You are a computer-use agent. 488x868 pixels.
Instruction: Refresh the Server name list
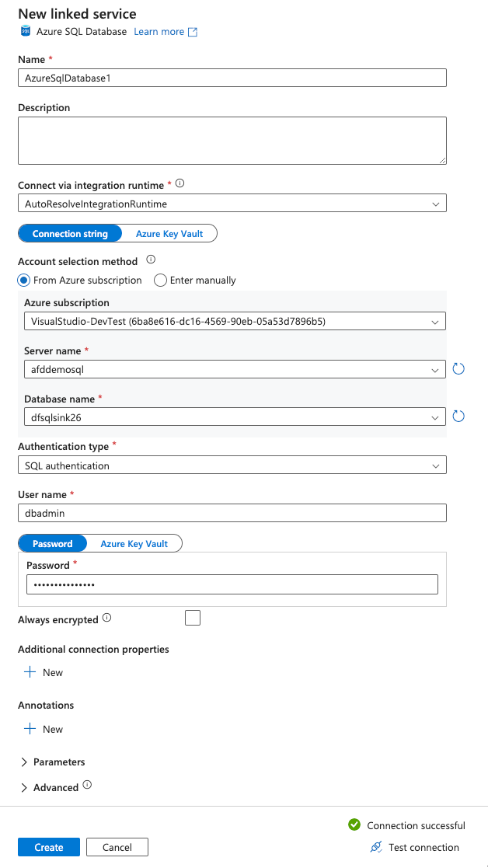tap(458, 368)
